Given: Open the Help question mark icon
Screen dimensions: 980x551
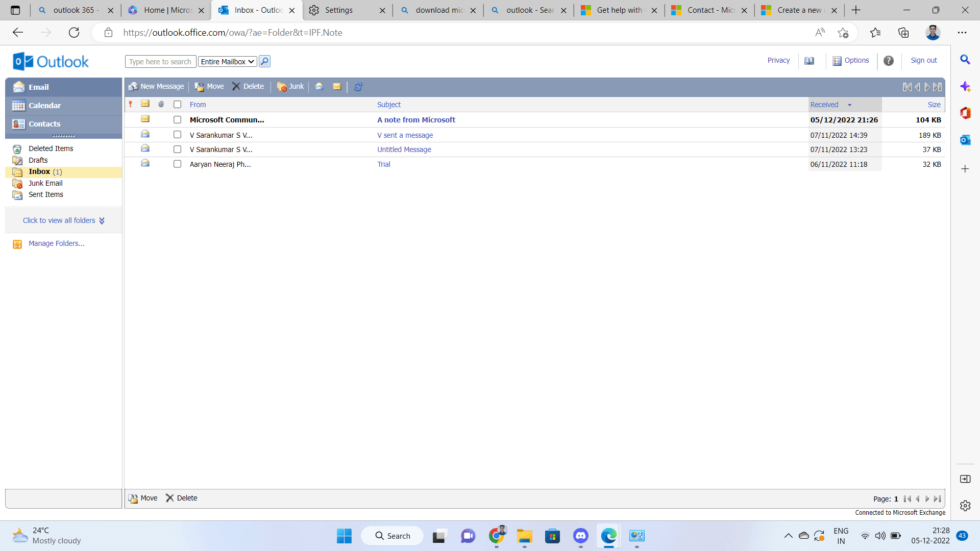Looking at the screenshot, I should click(x=889, y=61).
